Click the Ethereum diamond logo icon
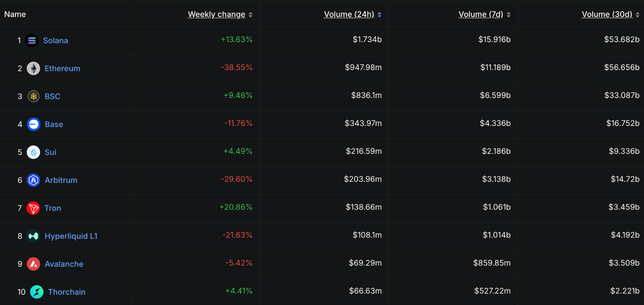Viewport: 644px width, 305px height. click(33, 68)
